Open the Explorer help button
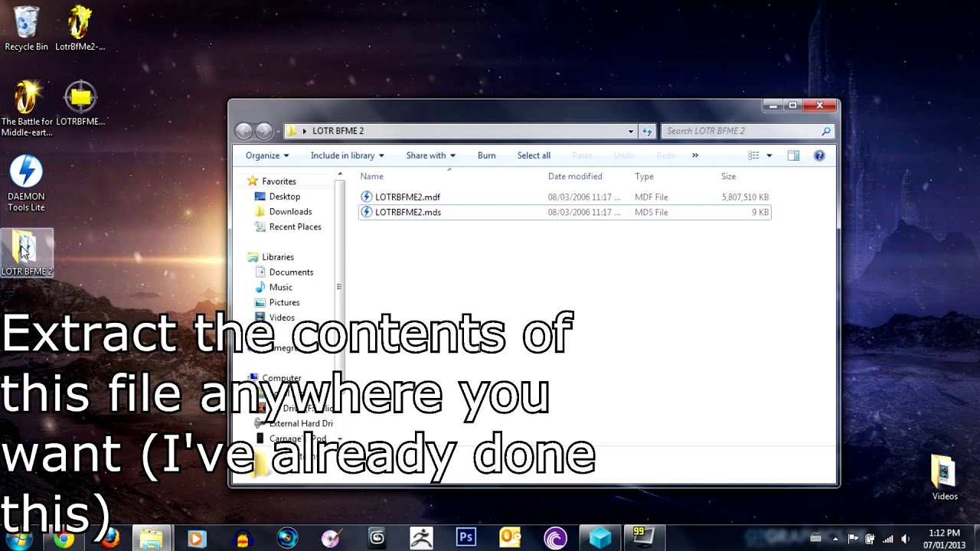The image size is (980, 551). (x=819, y=155)
